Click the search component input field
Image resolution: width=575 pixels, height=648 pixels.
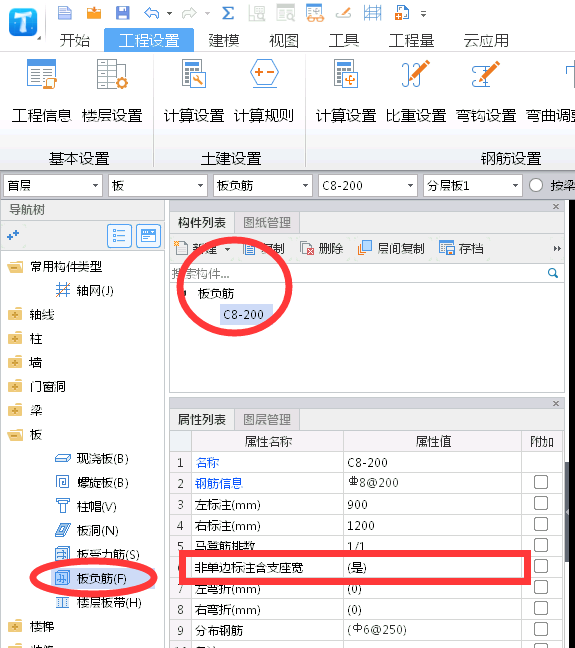coord(358,274)
